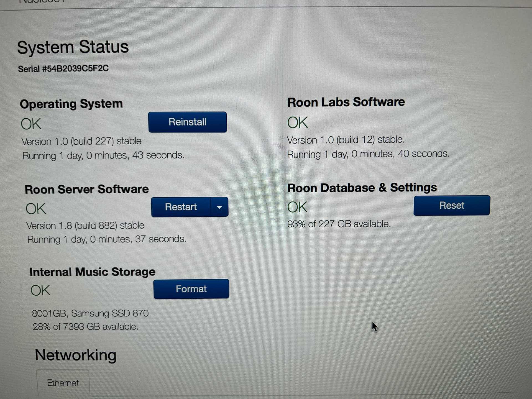Screen dimensions: 532x399
Task: Click 'Version 1.8 (build 882) stable' text
Action: [85, 226]
